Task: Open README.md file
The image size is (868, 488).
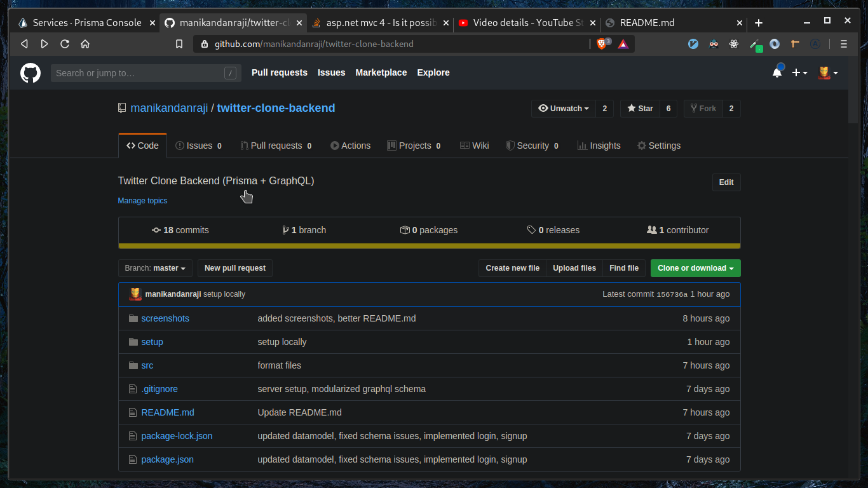Action: tap(168, 412)
